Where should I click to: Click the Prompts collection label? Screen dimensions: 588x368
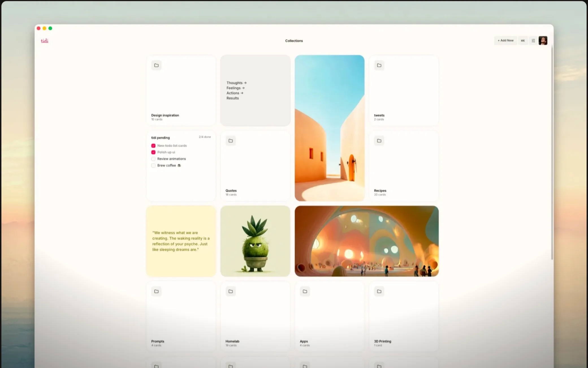(158, 341)
